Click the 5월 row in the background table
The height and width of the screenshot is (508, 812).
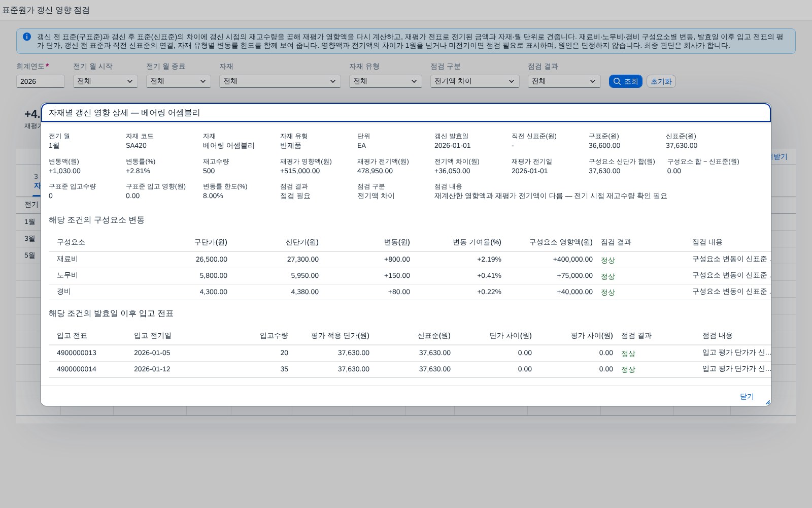(x=29, y=255)
